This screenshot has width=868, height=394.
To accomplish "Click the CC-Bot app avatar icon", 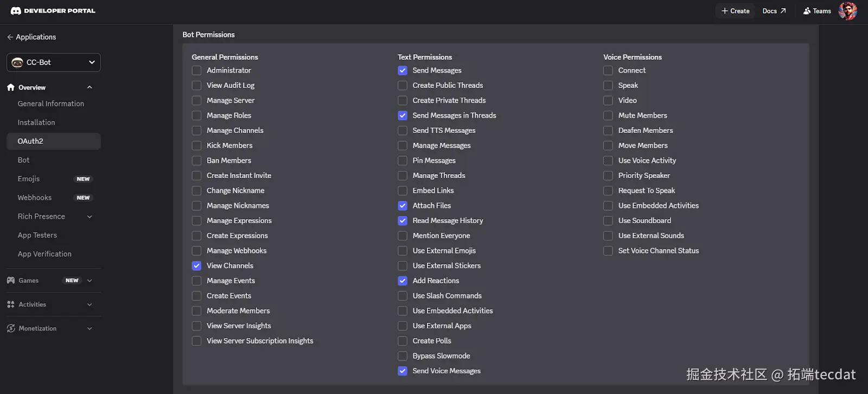I will point(17,62).
